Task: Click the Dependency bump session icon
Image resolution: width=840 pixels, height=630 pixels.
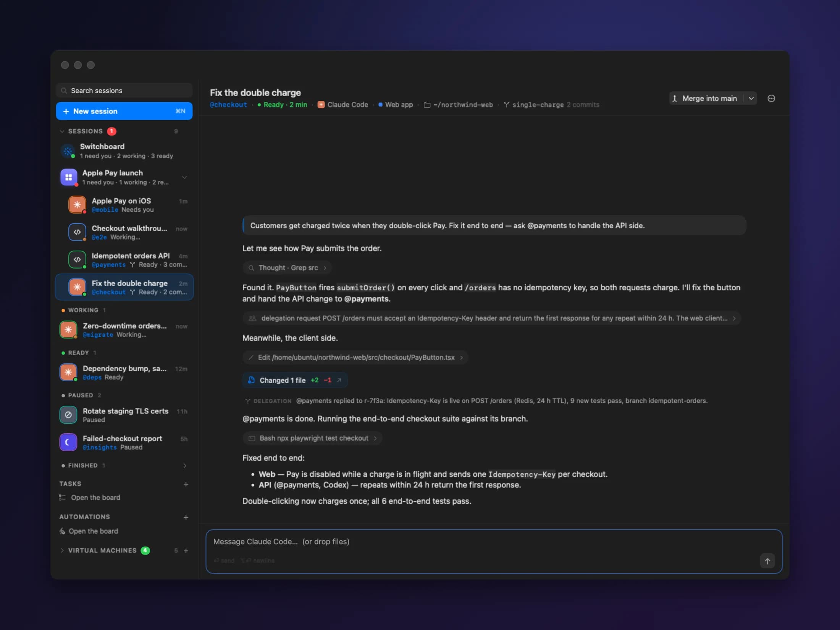Action: (68, 372)
